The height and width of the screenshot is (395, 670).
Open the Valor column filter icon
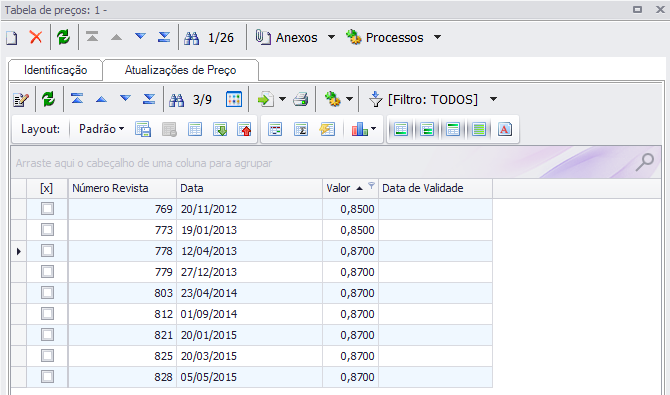pos(371,186)
